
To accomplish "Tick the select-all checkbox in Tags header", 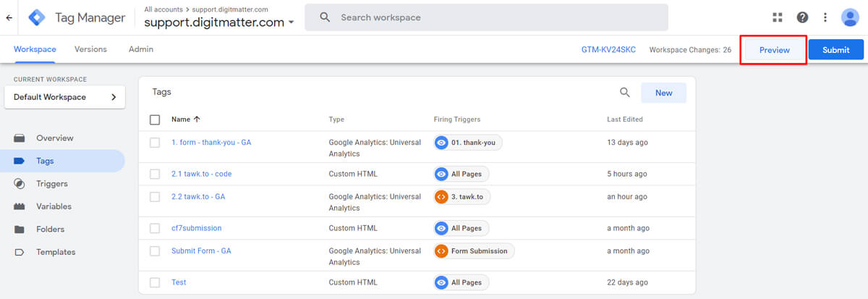I will point(155,119).
